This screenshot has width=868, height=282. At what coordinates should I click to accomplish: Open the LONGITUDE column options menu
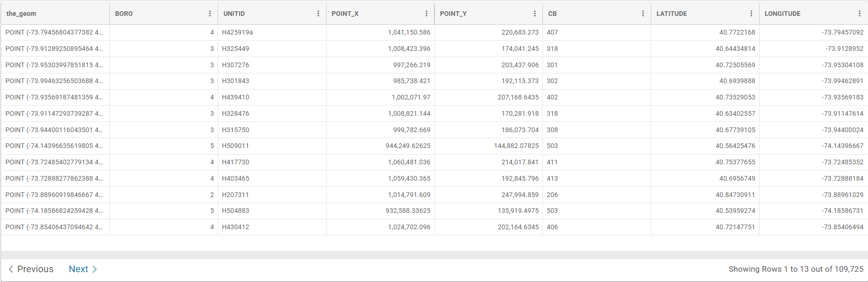tap(860, 14)
